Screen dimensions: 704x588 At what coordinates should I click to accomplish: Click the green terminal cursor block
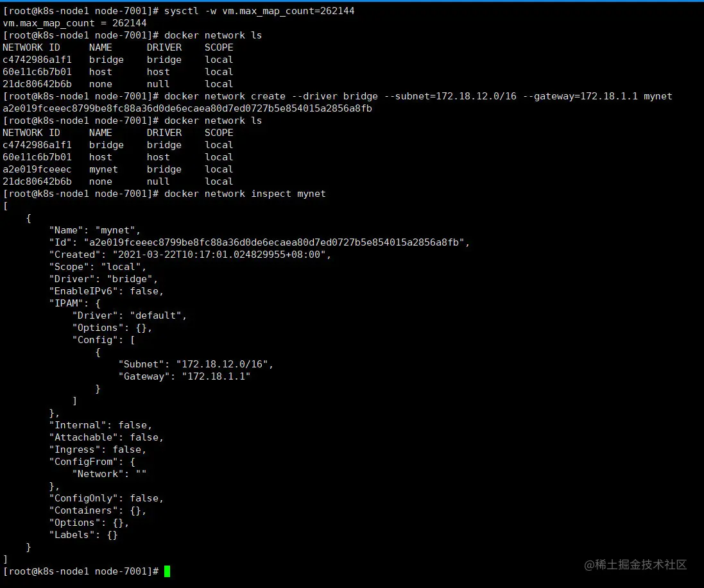coord(167,571)
